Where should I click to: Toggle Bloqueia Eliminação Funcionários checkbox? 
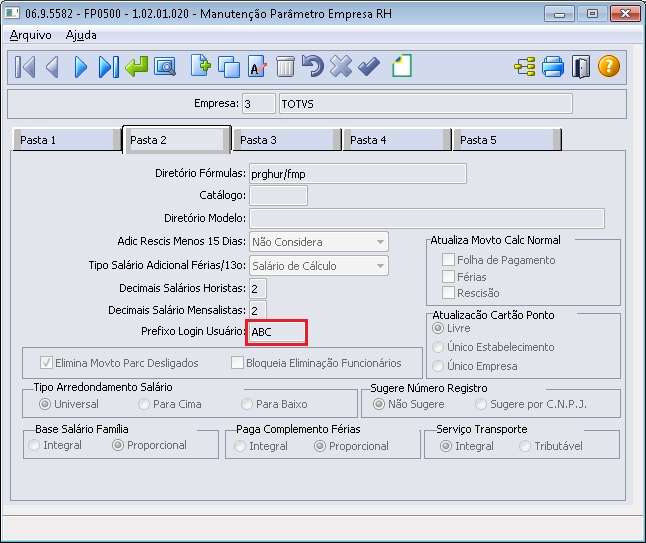[x=237, y=363]
